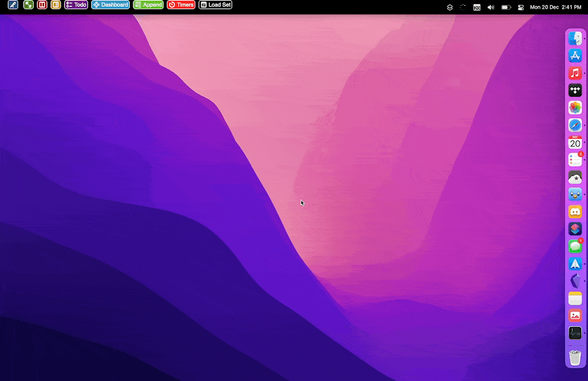This screenshot has height=381, width=588.
Task: Open the Tidal app in the Dock
Action: point(575,90)
